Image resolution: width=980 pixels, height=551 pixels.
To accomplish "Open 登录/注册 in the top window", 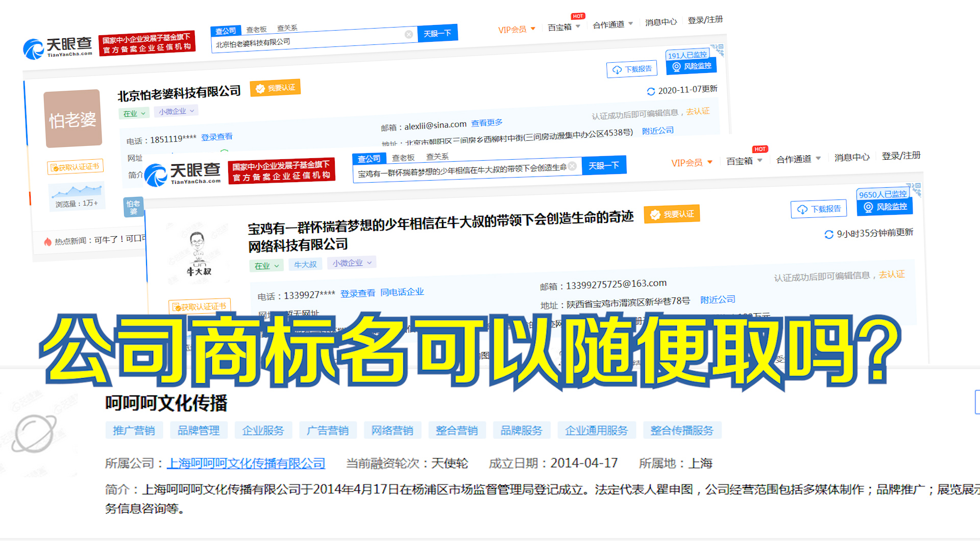I will [x=705, y=20].
